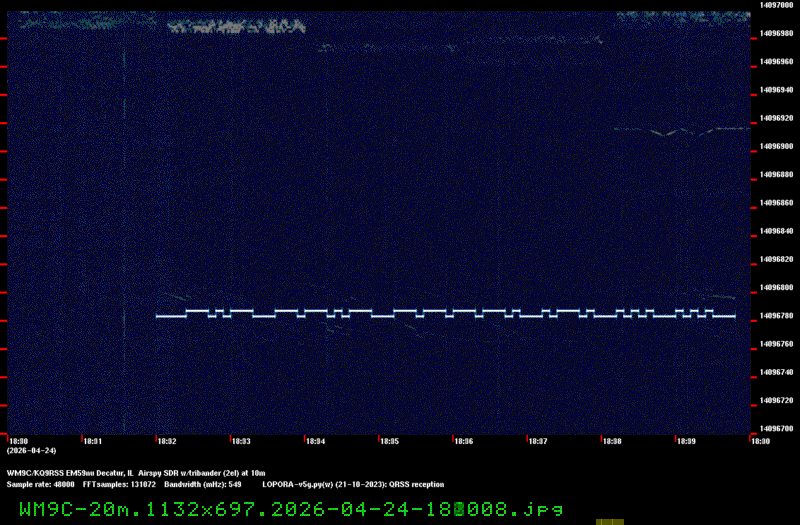The height and width of the screenshot is (525, 800).
Task: Click the 14096840 frequency scale label
Action: coord(777,231)
